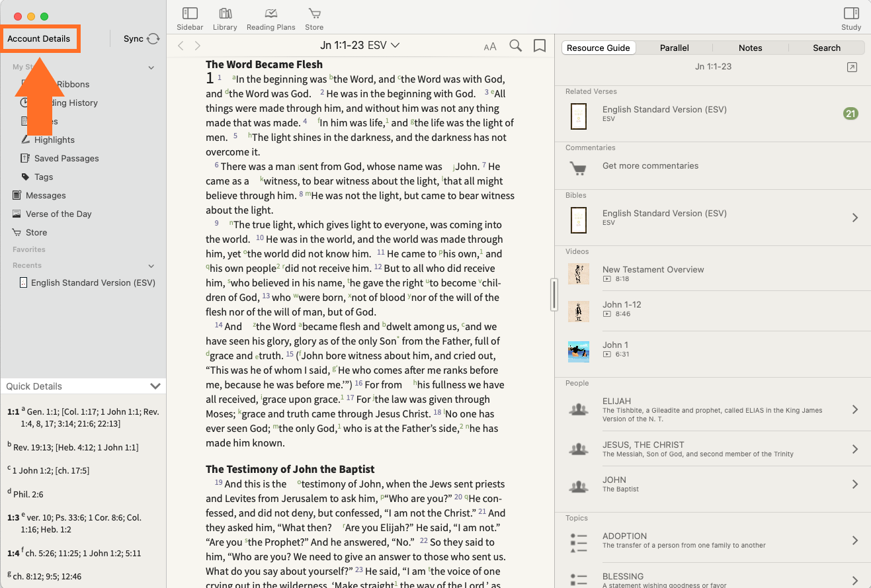Expand the Bibles English Standard Version chevron
871x588 pixels.
click(855, 218)
